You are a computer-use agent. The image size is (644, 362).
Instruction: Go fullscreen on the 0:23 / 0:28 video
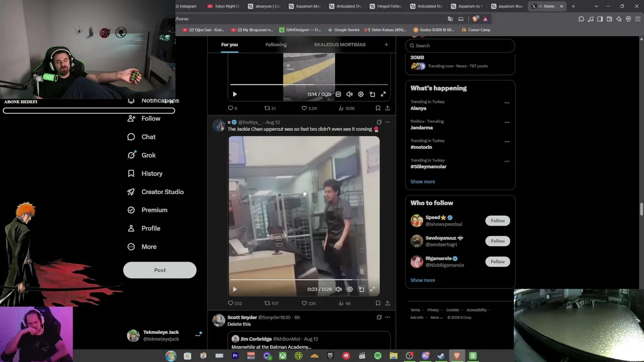pyautogui.click(x=372, y=289)
